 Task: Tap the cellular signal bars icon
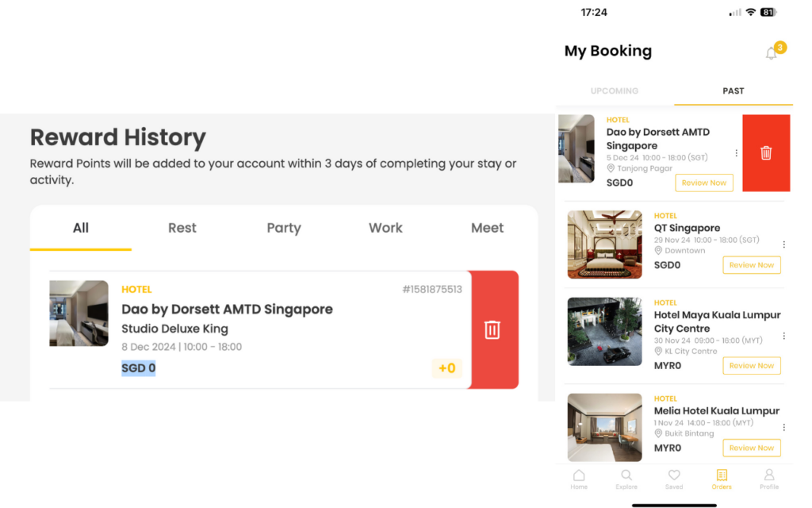(735, 13)
